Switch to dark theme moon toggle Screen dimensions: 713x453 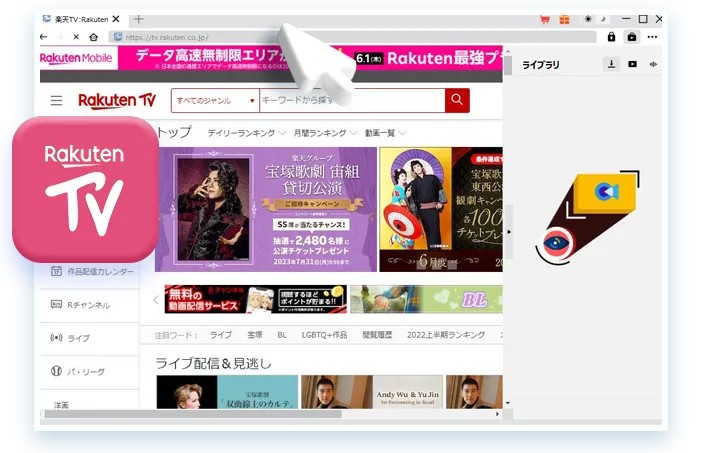(x=603, y=19)
